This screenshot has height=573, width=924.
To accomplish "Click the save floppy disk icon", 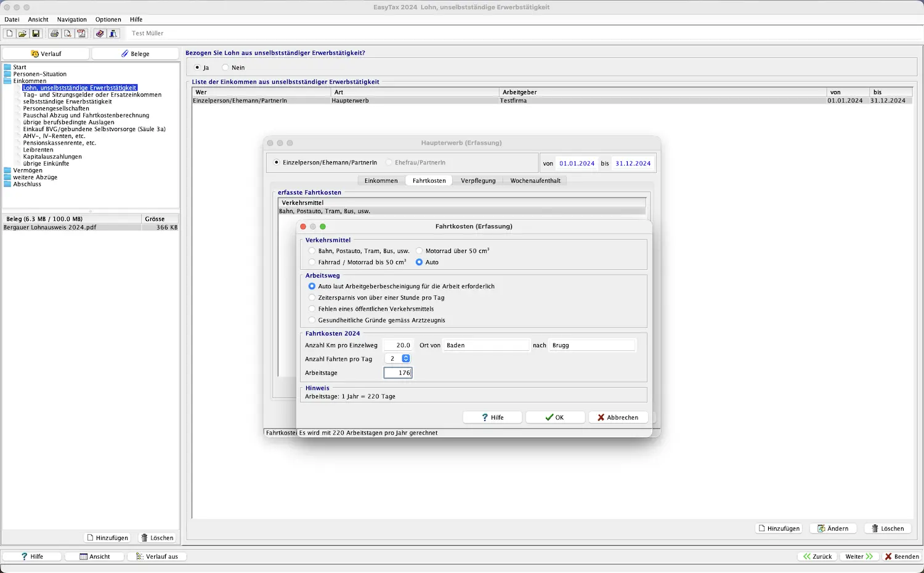I will [36, 33].
